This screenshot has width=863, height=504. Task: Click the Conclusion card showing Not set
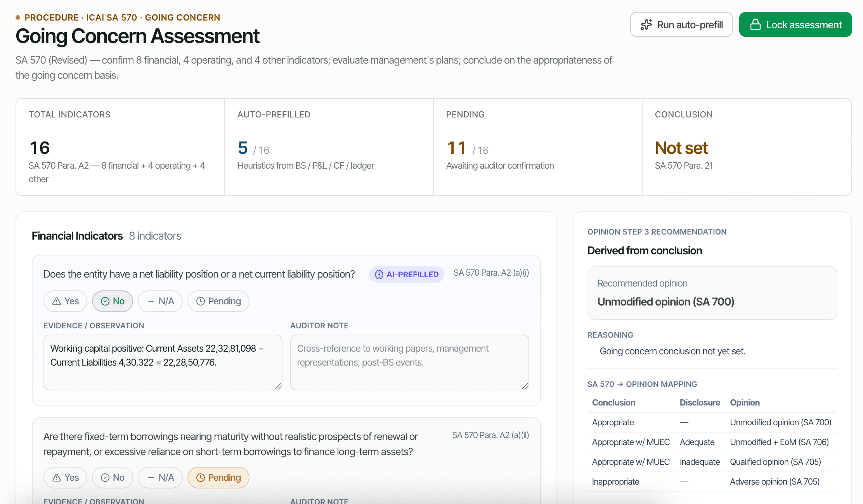click(747, 147)
